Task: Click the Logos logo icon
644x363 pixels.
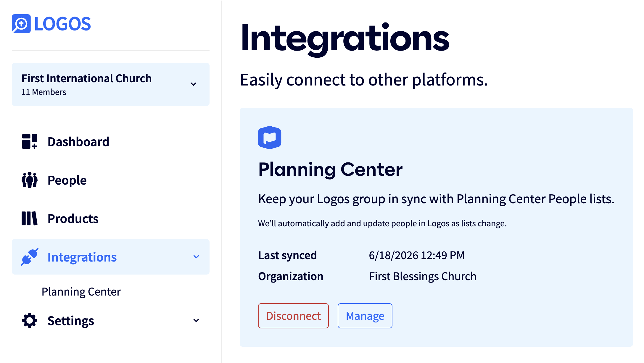Action: [21, 24]
